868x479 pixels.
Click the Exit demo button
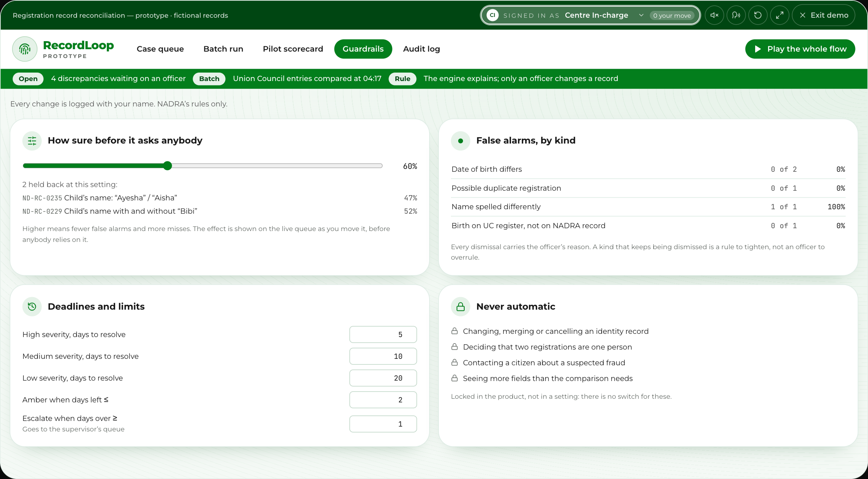[824, 15]
